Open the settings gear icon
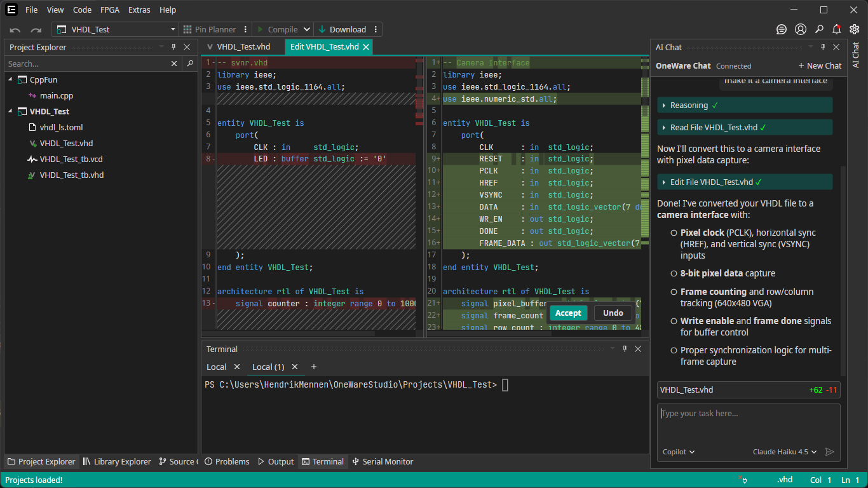This screenshot has height=488, width=868. pos(854,29)
